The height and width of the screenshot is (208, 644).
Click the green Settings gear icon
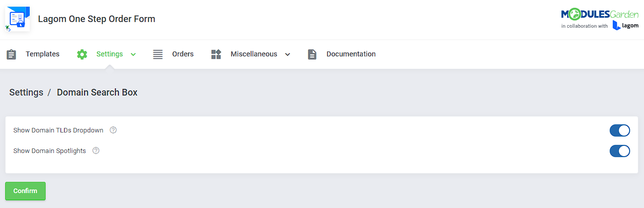(82, 54)
